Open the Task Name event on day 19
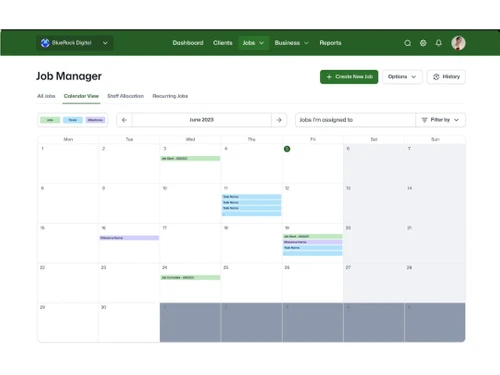The width and height of the screenshot is (500, 375). click(313, 248)
